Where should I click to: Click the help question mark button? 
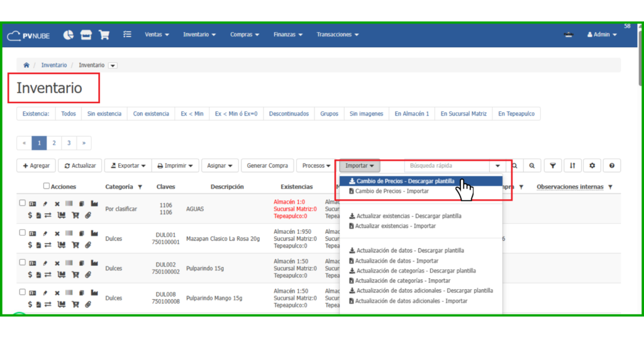[611, 165]
